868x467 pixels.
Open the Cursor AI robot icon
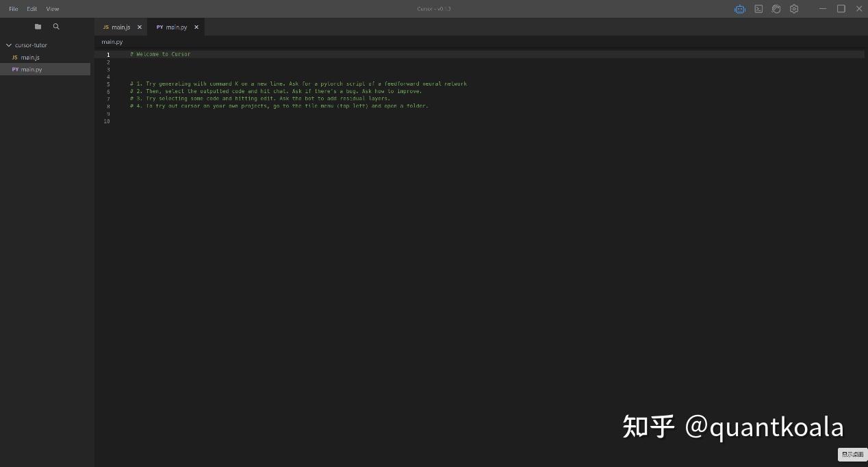pyautogui.click(x=739, y=8)
